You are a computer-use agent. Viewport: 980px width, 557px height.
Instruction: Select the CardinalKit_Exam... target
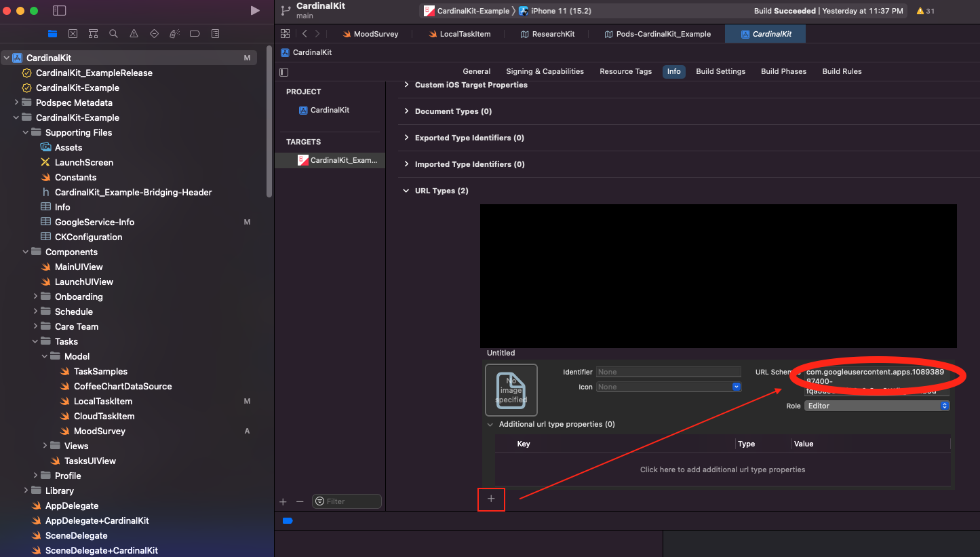330,160
